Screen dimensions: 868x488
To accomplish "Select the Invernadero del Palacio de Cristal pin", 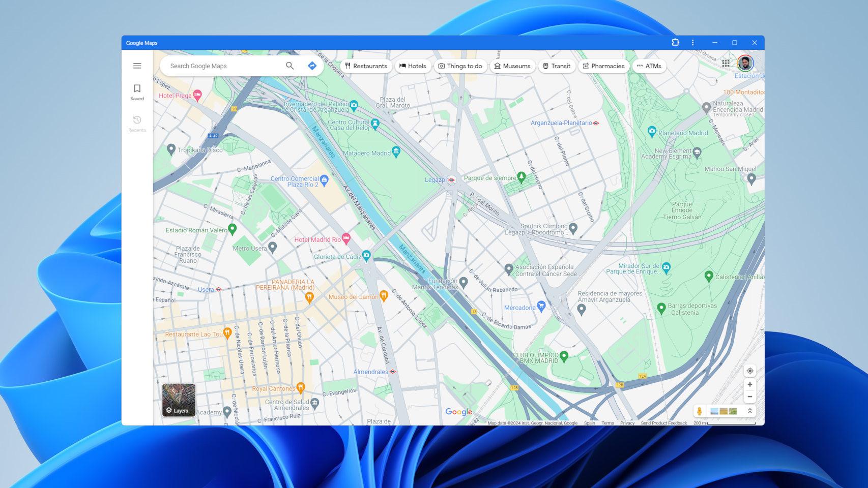I will (354, 105).
